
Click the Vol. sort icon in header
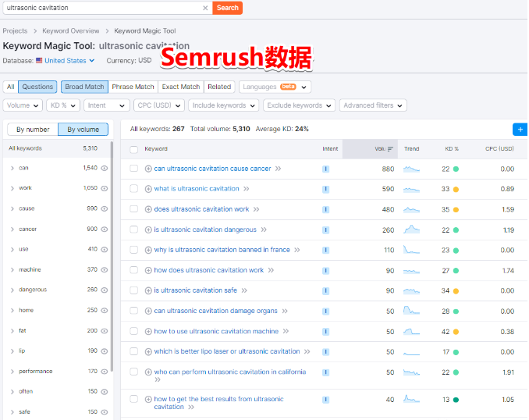tap(390, 148)
